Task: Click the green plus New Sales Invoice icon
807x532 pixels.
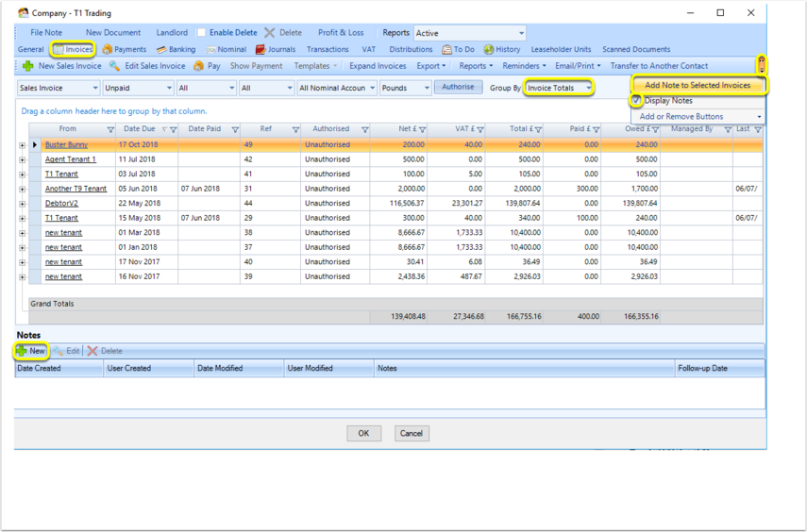Action: point(28,66)
